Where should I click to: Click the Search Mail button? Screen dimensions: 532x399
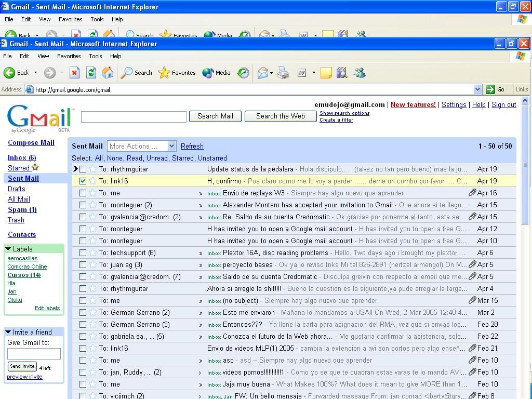(x=215, y=116)
